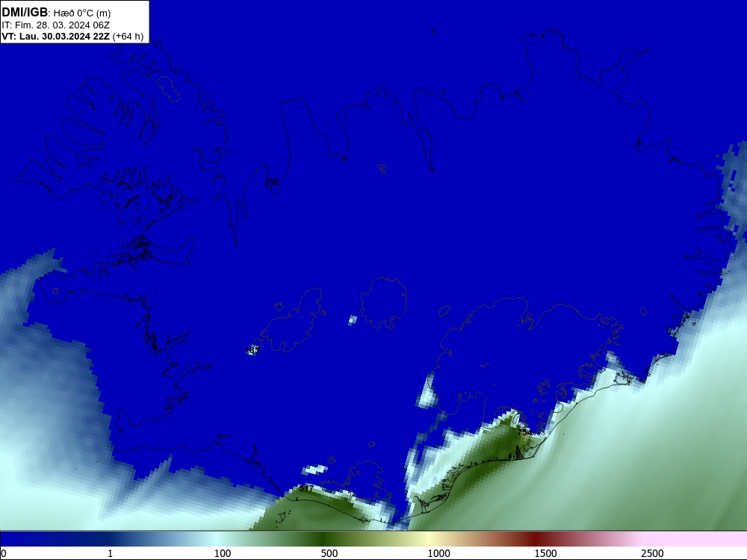Click the '500' label on the color scale
Viewport: 747px width, 560px height.
coord(329,553)
